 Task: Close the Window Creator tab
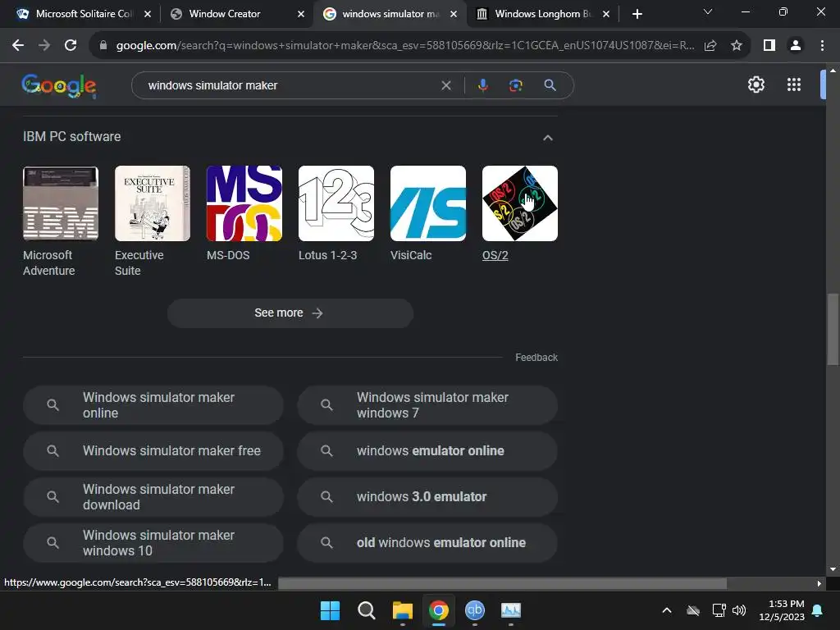click(301, 14)
